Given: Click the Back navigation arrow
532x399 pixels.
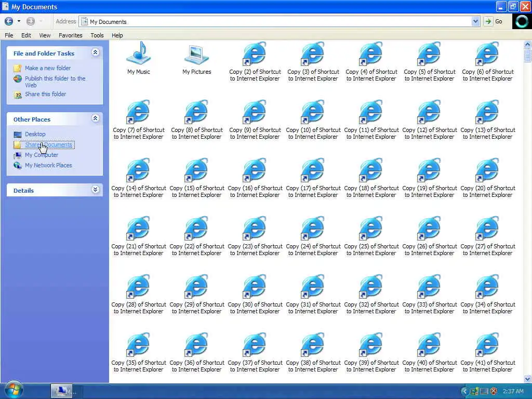Looking at the screenshot, I should 9,21.
